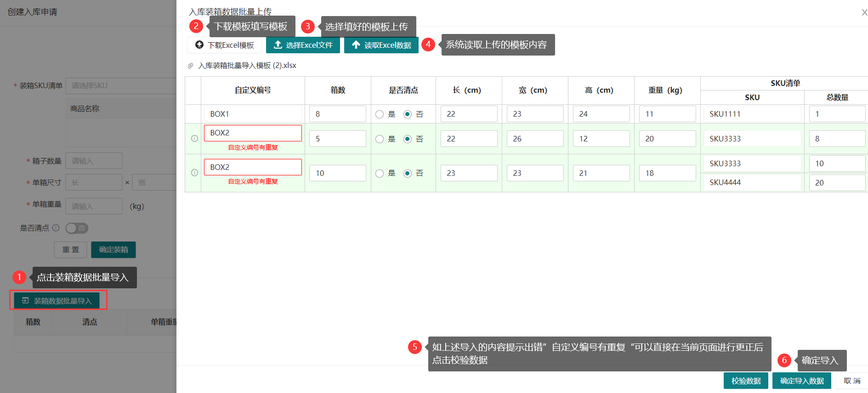Click the info icon next to 是否清点 label
Viewport: 868px width, 393px height.
[x=56, y=228]
